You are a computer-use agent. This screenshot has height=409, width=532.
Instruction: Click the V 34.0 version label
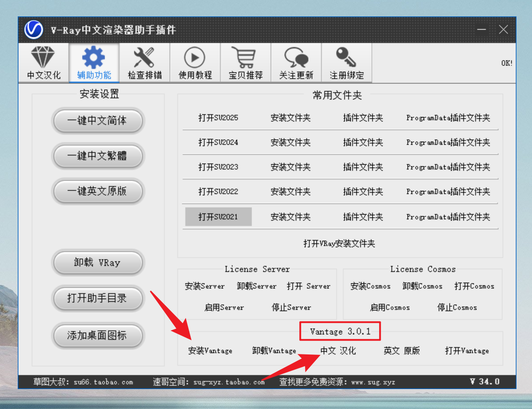pyautogui.click(x=485, y=381)
